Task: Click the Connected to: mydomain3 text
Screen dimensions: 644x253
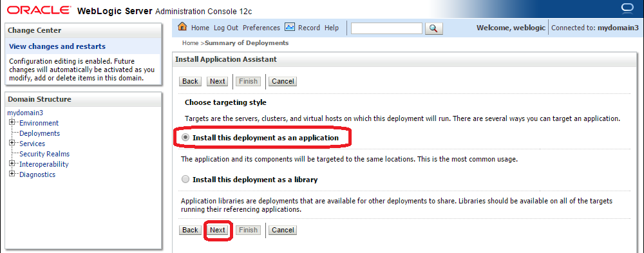Action: [594, 28]
